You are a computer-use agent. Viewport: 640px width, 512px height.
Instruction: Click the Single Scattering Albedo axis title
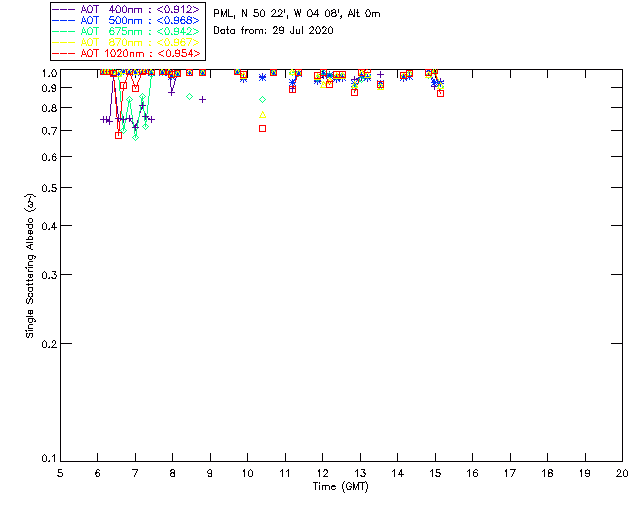coord(31,266)
